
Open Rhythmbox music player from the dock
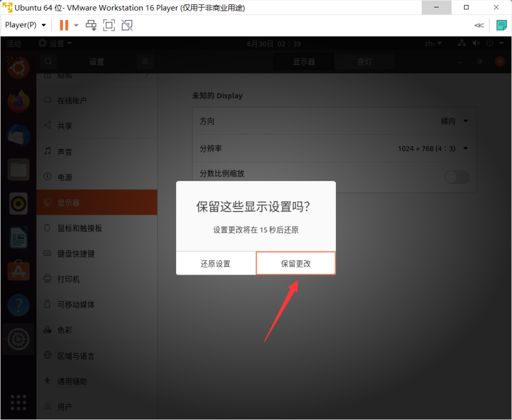click(18, 203)
